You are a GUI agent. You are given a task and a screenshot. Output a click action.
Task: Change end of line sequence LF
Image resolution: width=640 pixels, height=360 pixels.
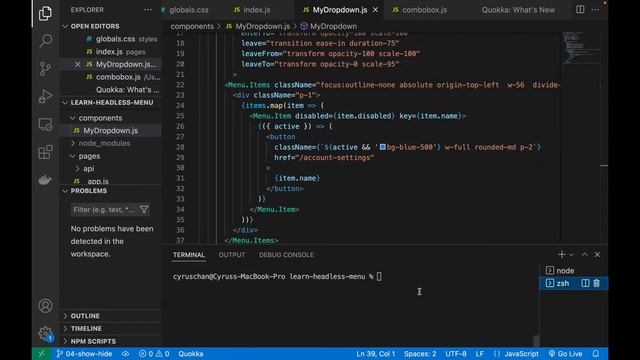click(480, 354)
